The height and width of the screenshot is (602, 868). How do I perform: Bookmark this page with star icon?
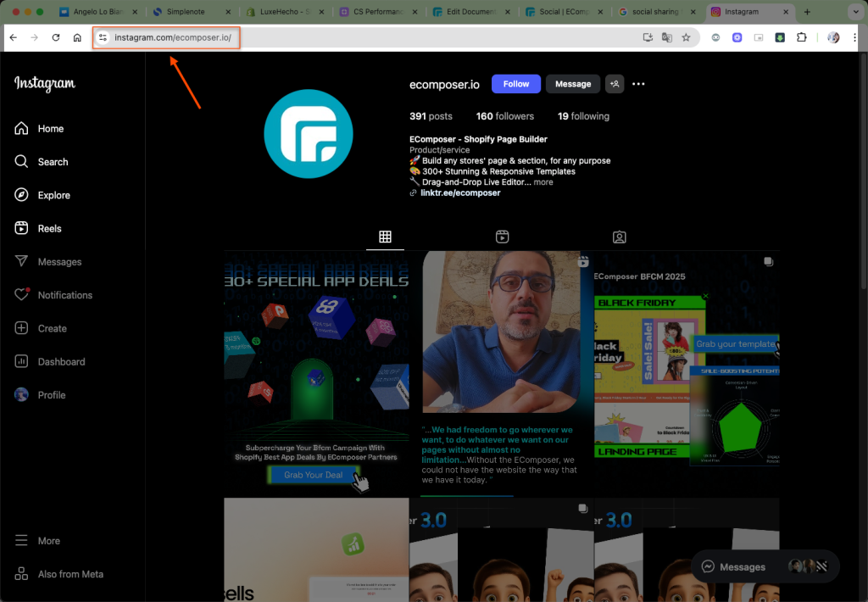pyautogui.click(x=686, y=37)
